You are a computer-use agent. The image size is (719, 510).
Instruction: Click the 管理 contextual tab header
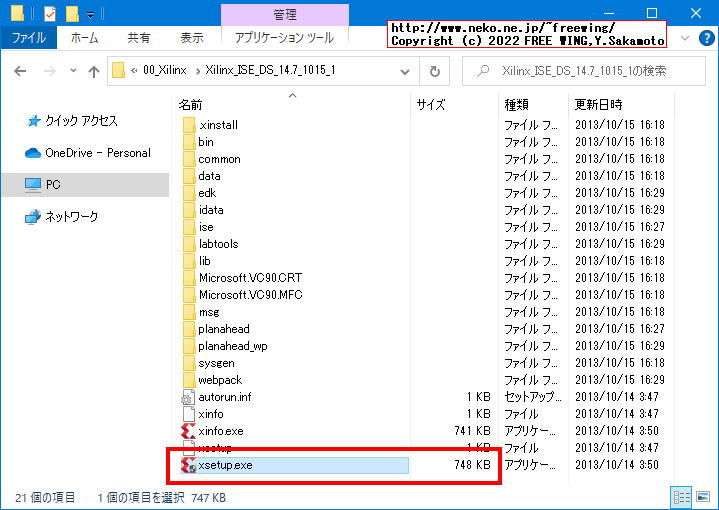point(285,15)
